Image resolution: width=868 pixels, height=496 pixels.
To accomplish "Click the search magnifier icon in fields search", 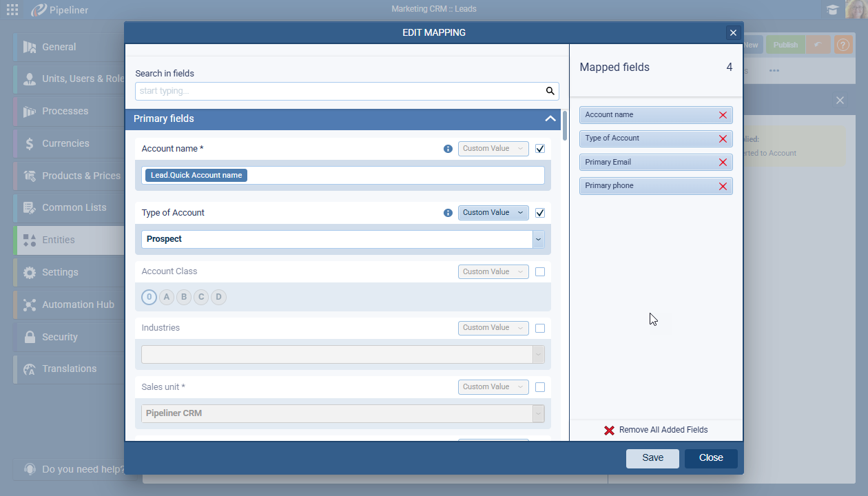I will (x=550, y=91).
